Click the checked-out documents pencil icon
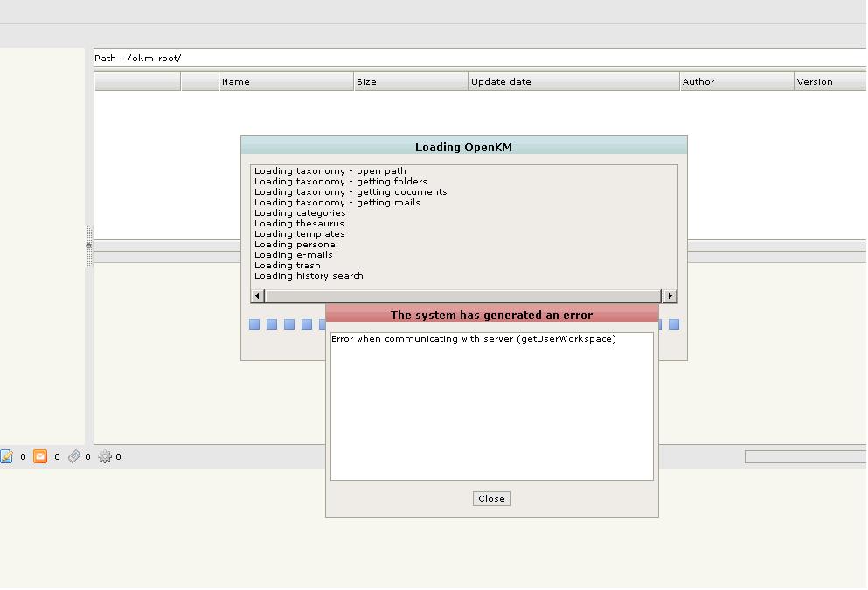 click(x=7, y=456)
